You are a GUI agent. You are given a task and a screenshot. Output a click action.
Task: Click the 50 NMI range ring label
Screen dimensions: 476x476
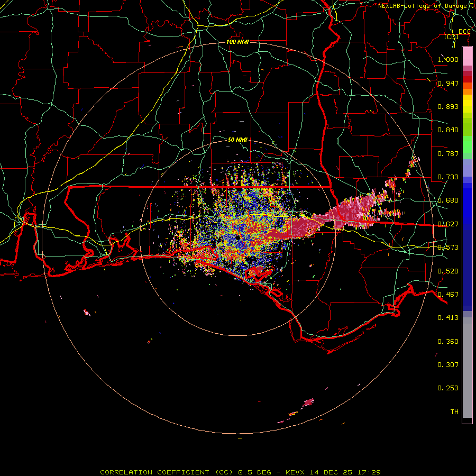tap(237, 140)
